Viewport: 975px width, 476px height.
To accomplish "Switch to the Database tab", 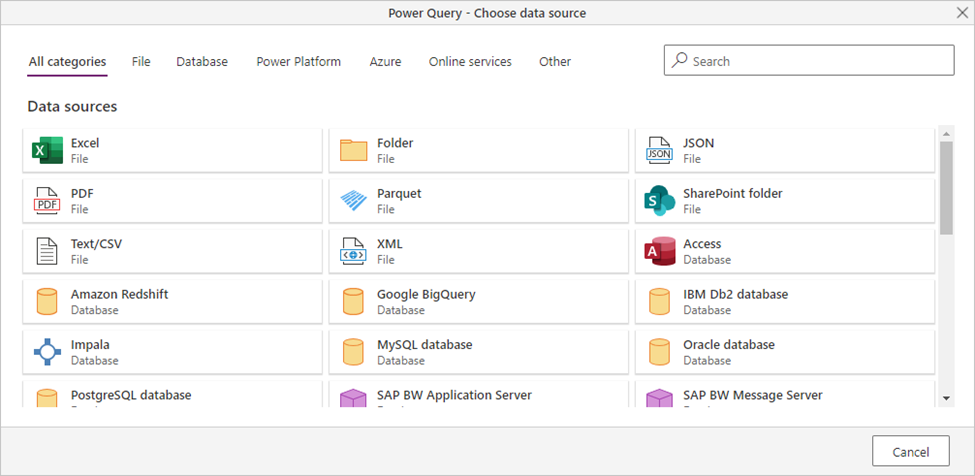I will (x=202, y=62).
